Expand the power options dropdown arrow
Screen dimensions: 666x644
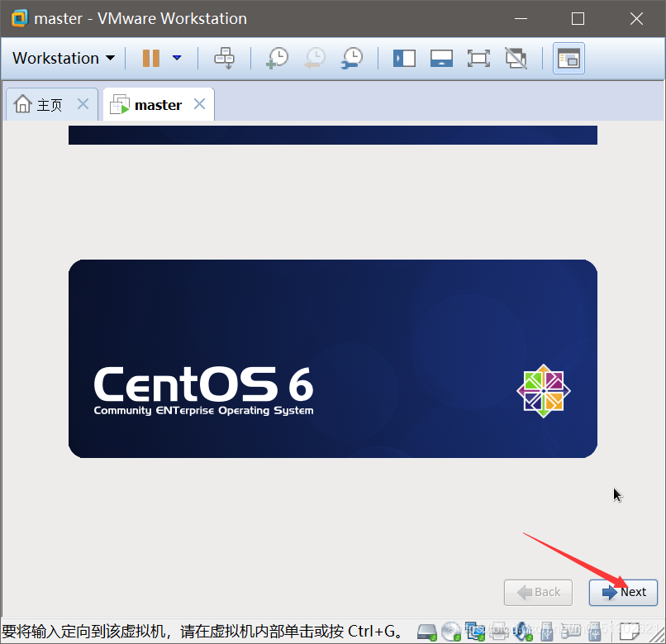(x=177, y=58)
